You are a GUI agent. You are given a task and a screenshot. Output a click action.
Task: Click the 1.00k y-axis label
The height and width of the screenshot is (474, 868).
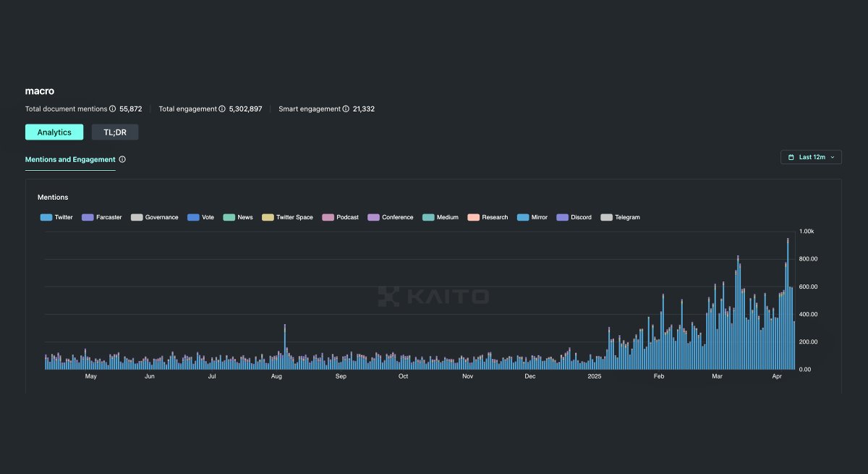[x=807, y=232]
